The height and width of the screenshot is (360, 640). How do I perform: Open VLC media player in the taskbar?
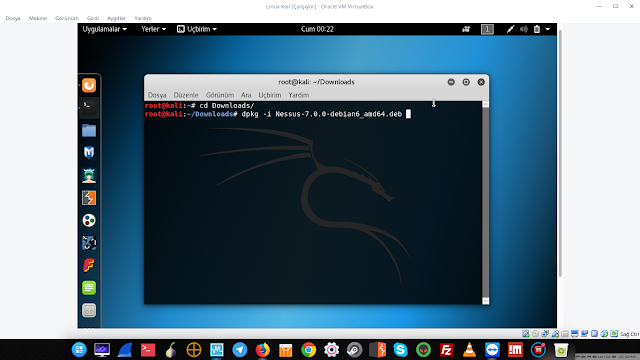tap(469, 350)
